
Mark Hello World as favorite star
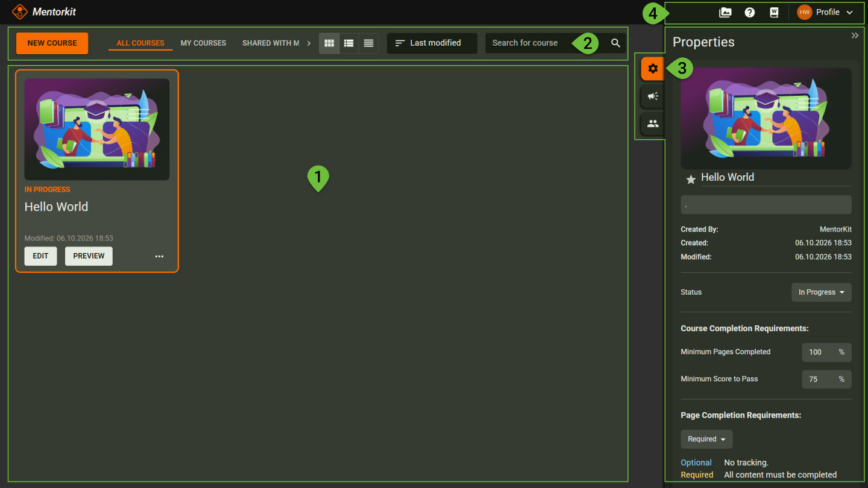coord(691,180)
